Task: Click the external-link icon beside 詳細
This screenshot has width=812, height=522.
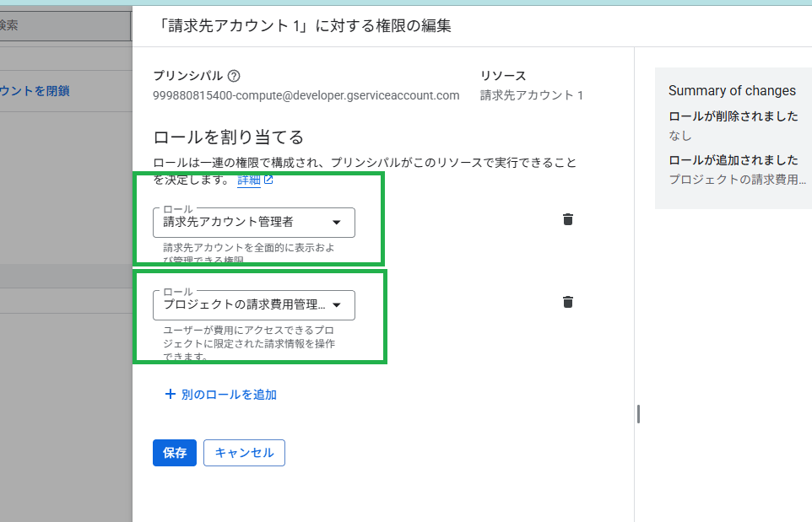Action: coord(267,179)
